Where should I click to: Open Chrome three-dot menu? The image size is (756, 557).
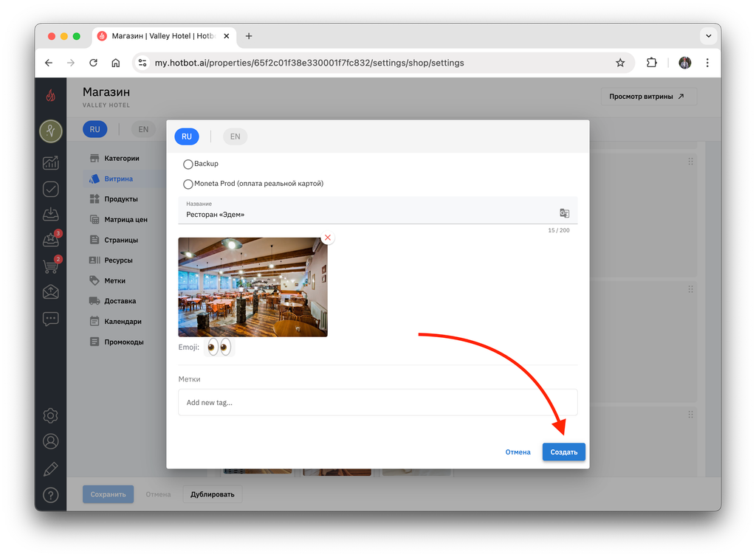click(x=707, y=63)
